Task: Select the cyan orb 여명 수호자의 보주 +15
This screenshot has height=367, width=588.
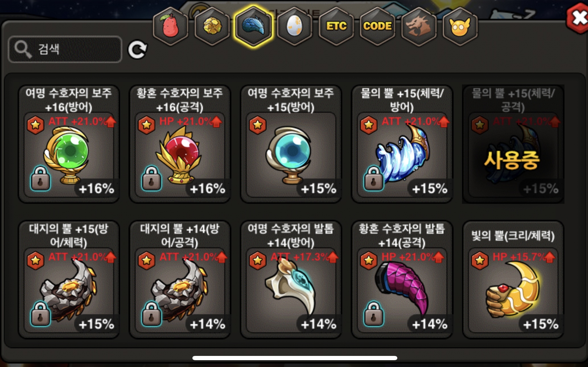Action: 291,144
